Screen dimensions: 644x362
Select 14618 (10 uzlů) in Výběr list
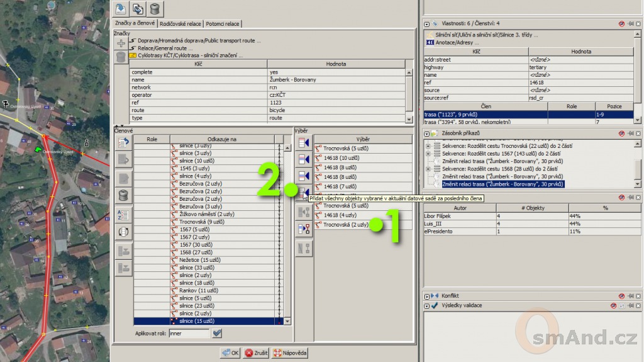pos(363,158)
